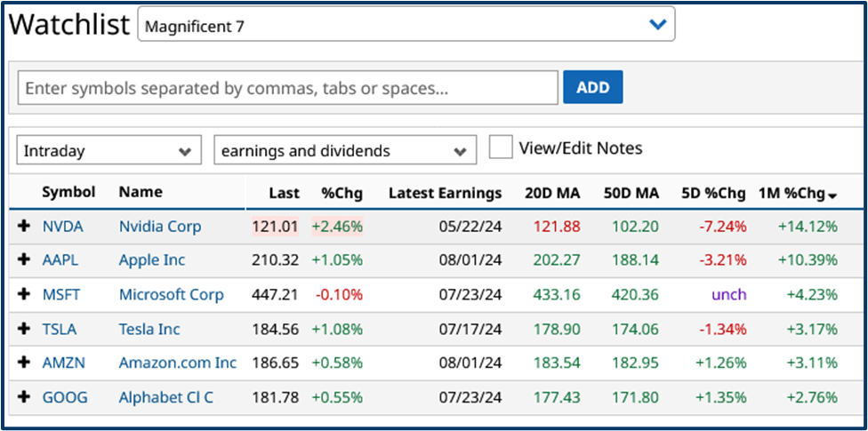Image resolution: width=868 pixels, height=431 pixels.
Task: Sort by the Symbol column header
Action: pos(68,192)
